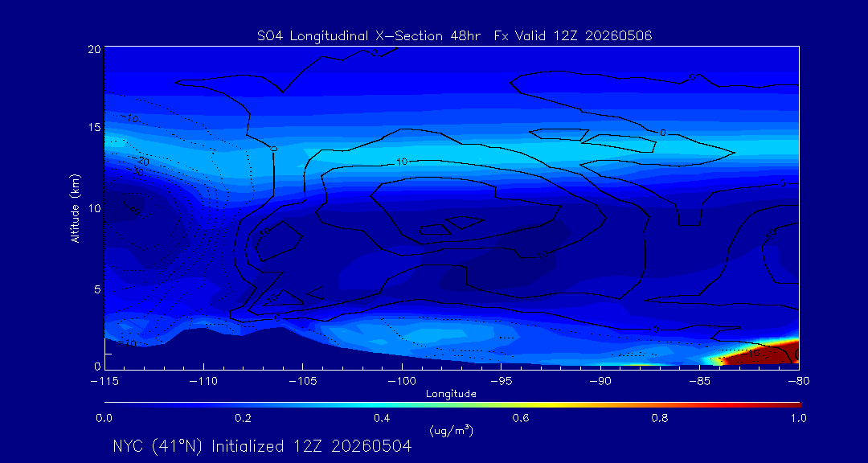Click the -20 dotted contour label

[x=142, y=162]
